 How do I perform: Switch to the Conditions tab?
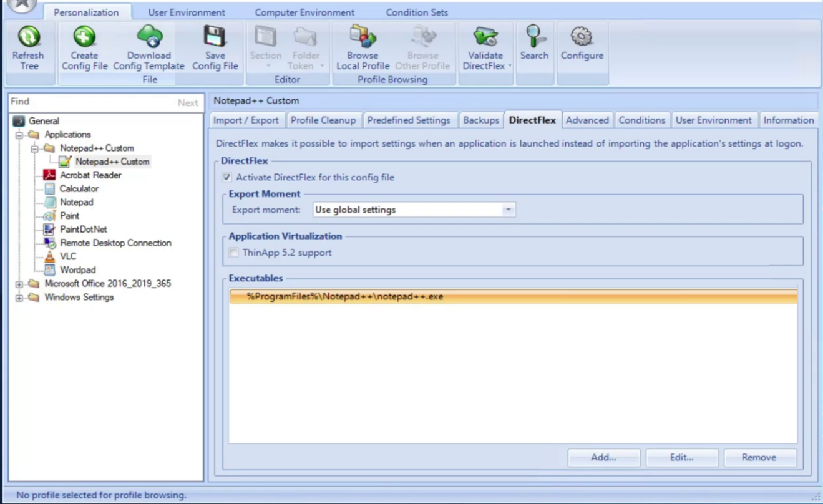pos(641,120)
